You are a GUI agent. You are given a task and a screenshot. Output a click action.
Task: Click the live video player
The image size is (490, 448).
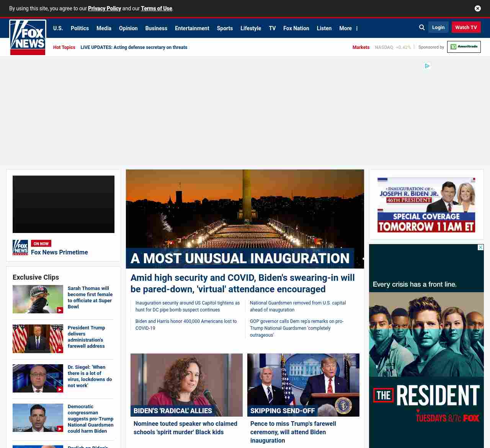[64, 204]
